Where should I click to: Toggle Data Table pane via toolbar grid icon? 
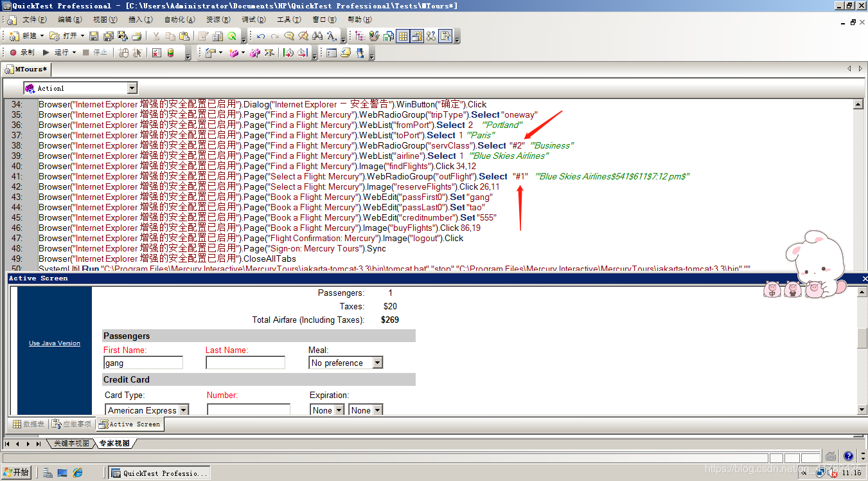(403, 36)
